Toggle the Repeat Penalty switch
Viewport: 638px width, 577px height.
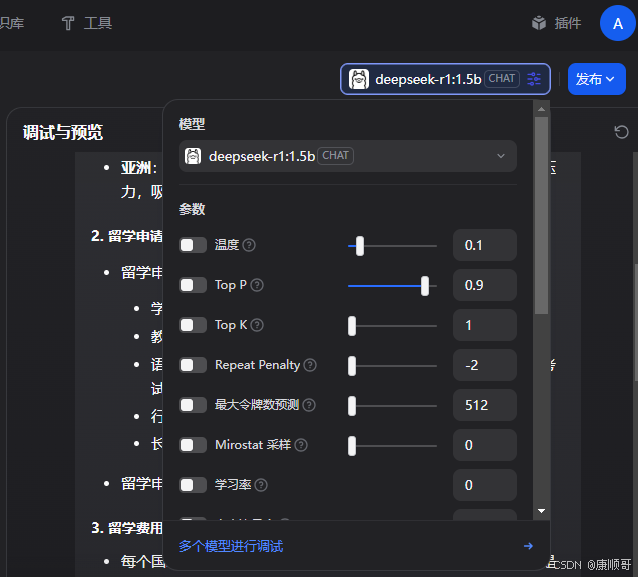(193, 365)
